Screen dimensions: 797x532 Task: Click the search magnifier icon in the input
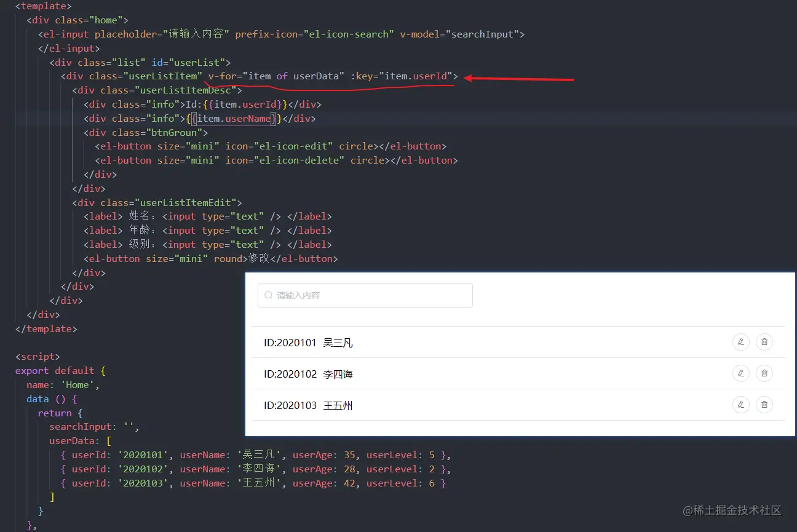[268, 295]
